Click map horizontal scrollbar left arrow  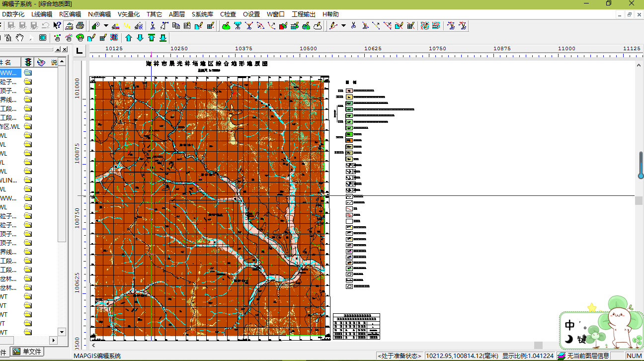(93, 345)
